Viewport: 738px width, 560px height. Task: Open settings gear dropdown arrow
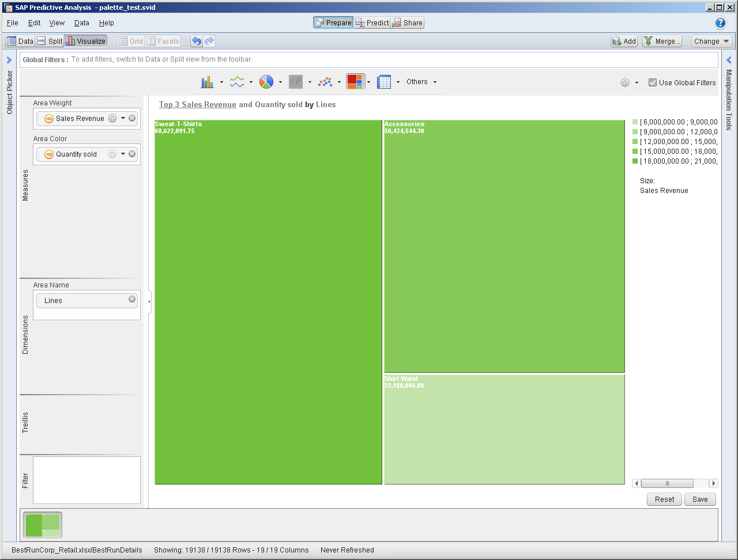click(637, 82)
